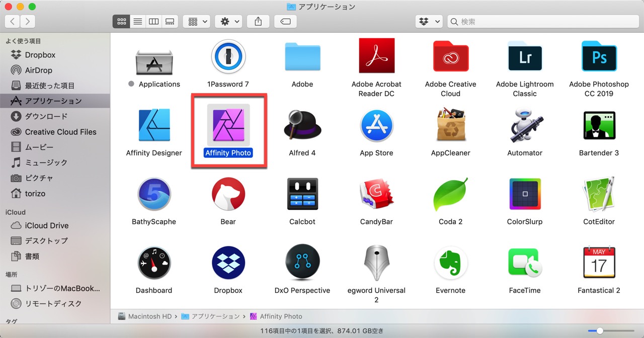This screenshot has height=338, width=644.
Task: Click Macintosh HD in the path bar
Action: [x=145, y=316]
